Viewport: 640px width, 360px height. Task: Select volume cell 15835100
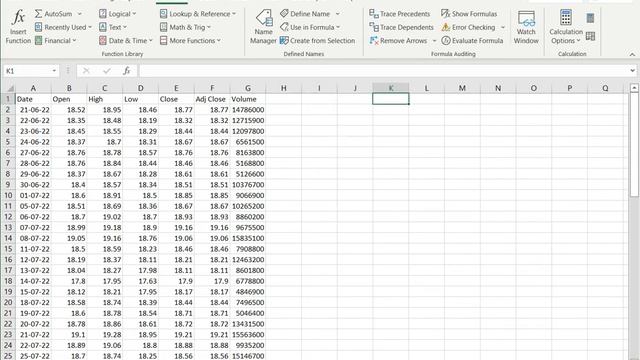click(248, 238)
